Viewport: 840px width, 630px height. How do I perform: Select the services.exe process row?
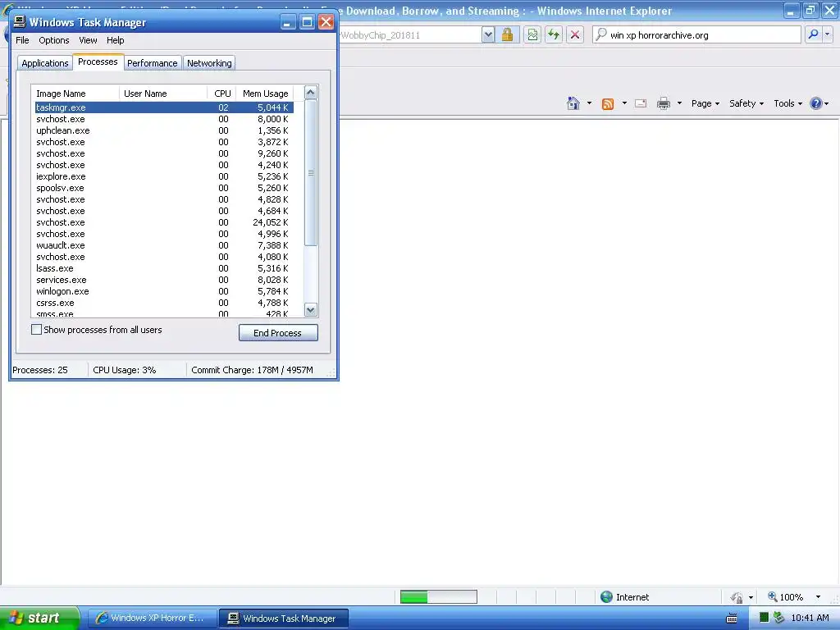tap(164, 280)
